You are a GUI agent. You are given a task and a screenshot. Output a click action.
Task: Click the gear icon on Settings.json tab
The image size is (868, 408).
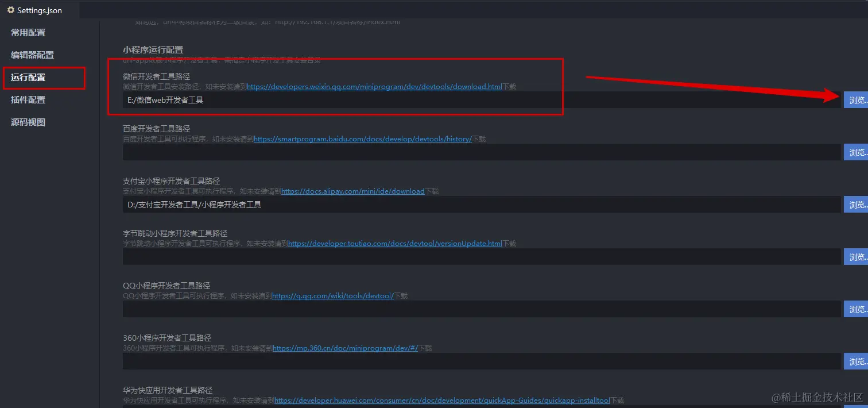[10, 10]
